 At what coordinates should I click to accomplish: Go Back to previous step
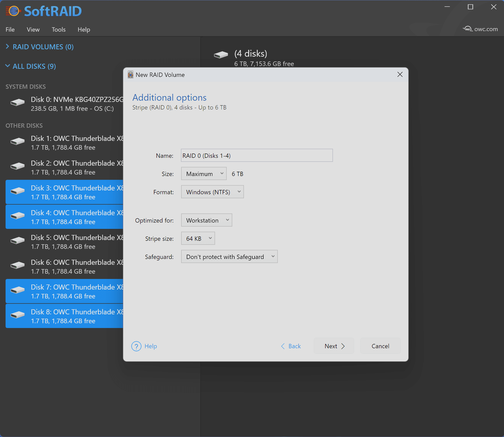[x=291, y=346]
